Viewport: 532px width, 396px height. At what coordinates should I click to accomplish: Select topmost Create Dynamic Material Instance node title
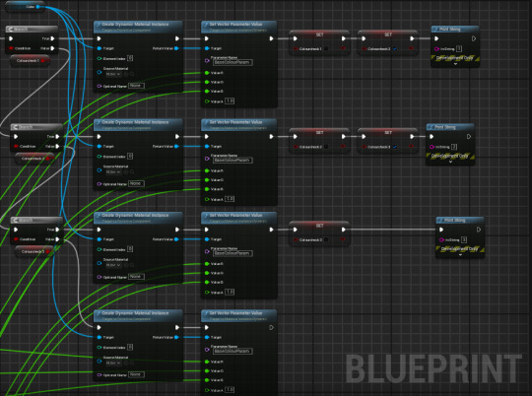click(135, 25)
